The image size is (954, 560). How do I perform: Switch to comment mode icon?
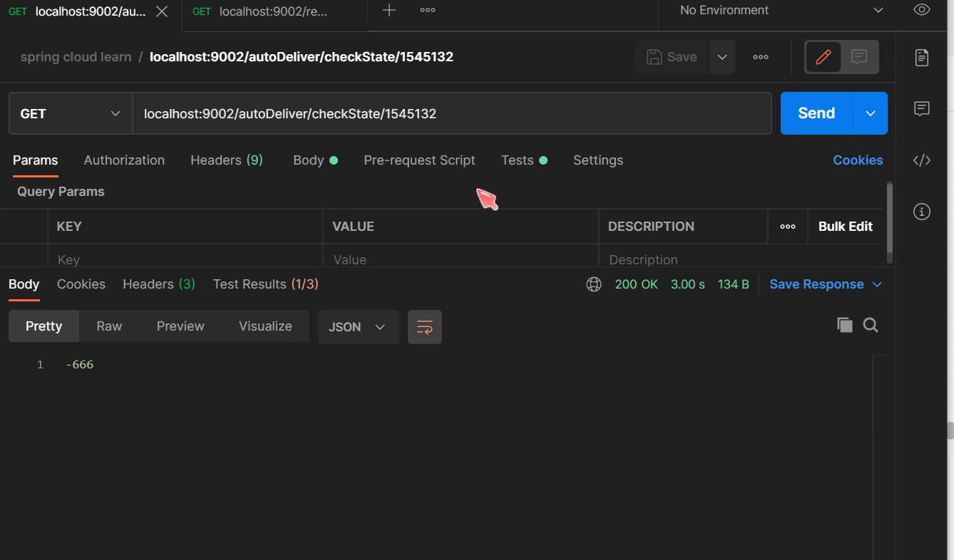point(859,57)
